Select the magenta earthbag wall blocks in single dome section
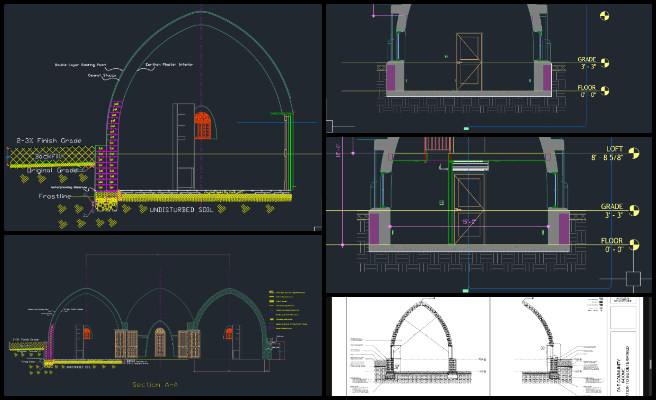 coord(109,146)
